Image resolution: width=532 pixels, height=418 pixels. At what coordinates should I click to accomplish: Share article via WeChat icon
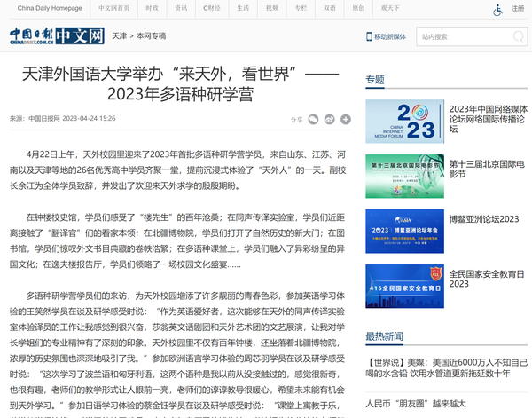[x=313, y=119]
